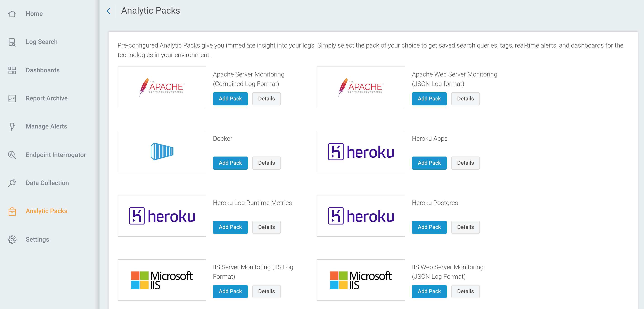Click the Data Collection plug icon
This screenshot has height=309, width=644.
point(12,183)
